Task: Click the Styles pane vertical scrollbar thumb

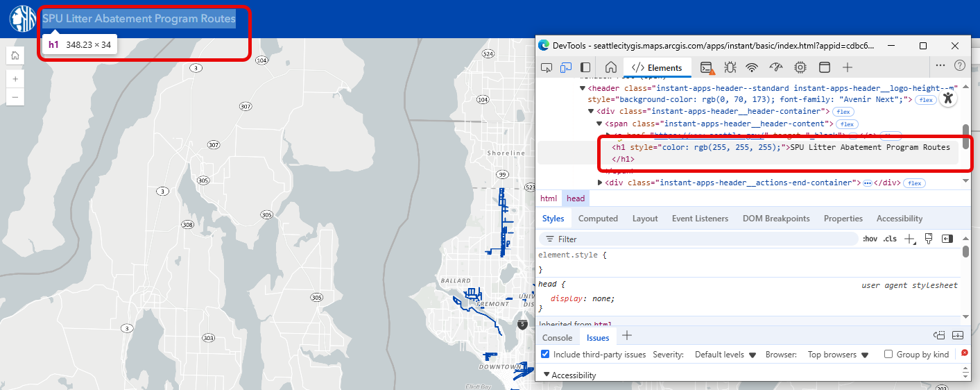Action: 965,252
